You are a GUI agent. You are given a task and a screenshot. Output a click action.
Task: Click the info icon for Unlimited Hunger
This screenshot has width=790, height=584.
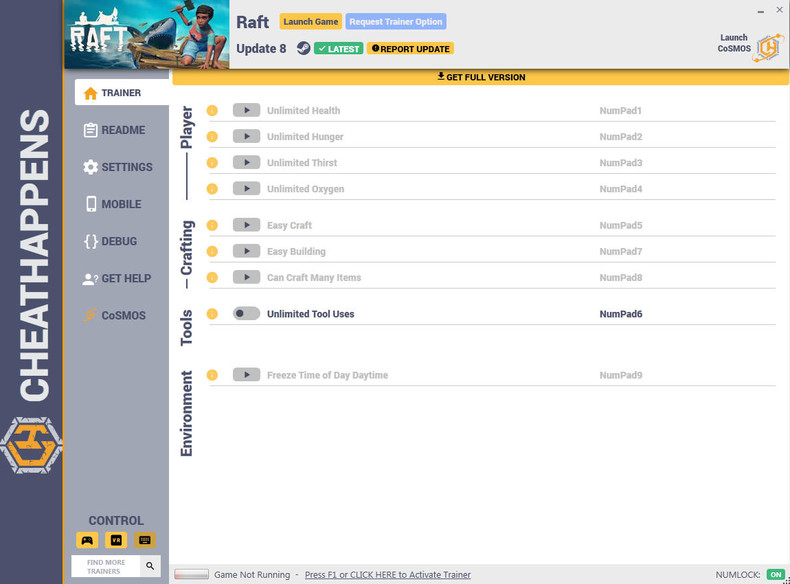pyautogui.click(x=212, y=137)
